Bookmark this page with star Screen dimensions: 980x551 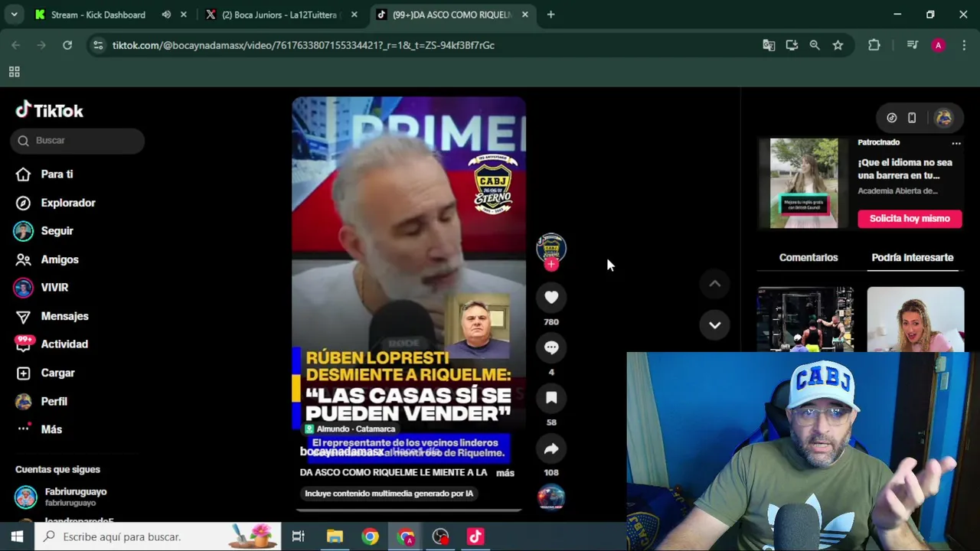pyautogui.click(x=838, y=45)
